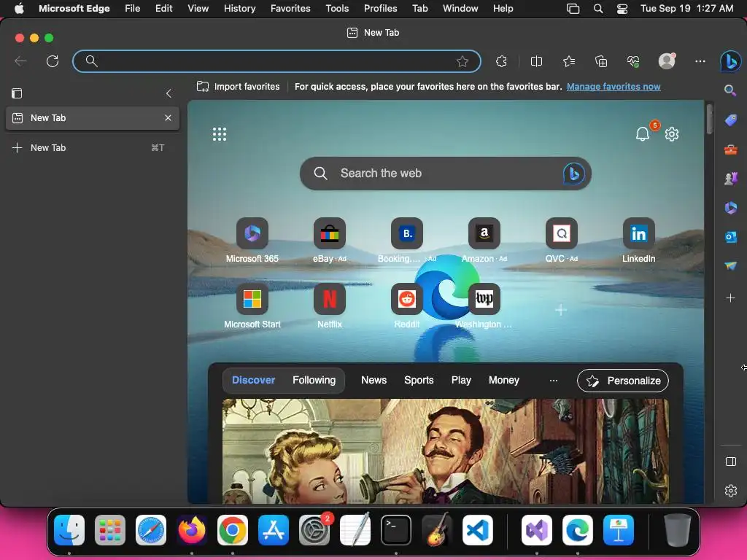Open Collections icon in toolbar
Screen dimensions: 747x560
601,61
